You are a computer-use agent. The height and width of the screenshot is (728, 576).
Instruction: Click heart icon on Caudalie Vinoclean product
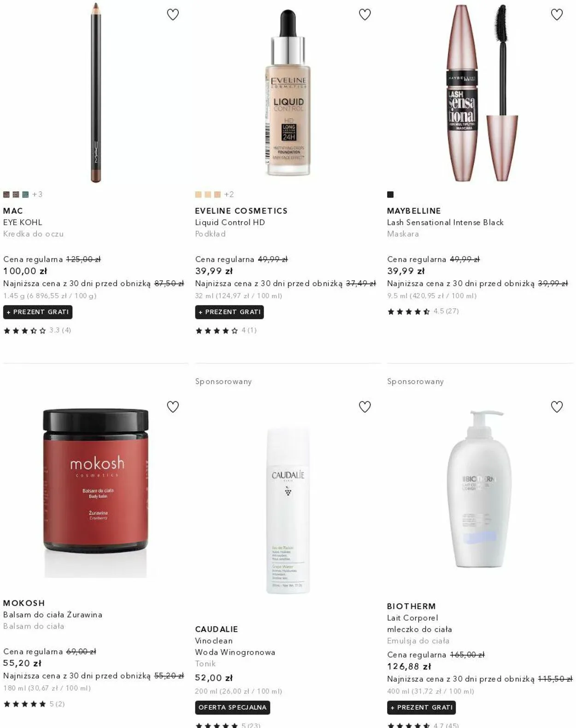click(365, 407)
